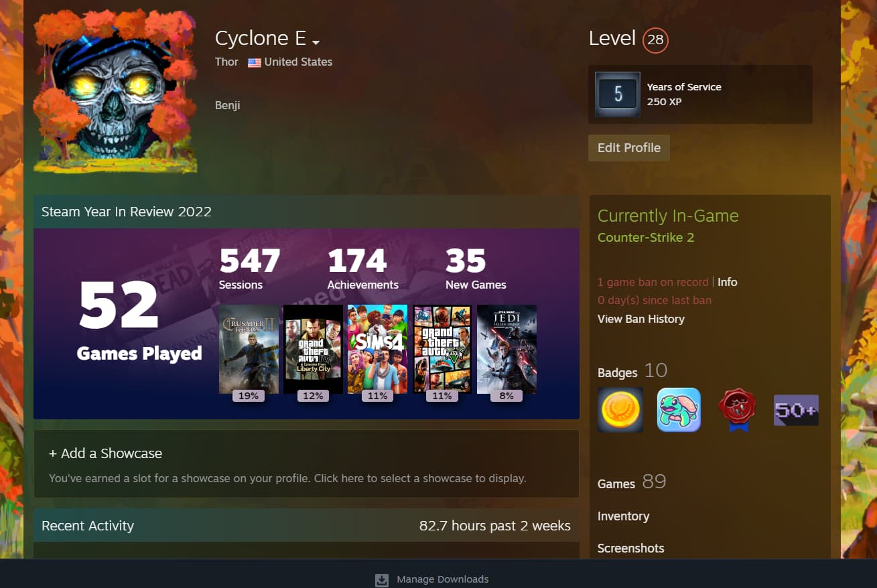Screen dimensions: 877x588
Task: Click the red wax seal badge
Action: pyautogui.click(x=737, y=409)
